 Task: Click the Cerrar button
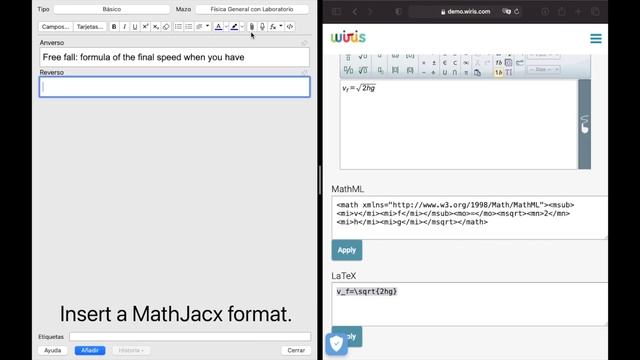click(x=296, y=350)
